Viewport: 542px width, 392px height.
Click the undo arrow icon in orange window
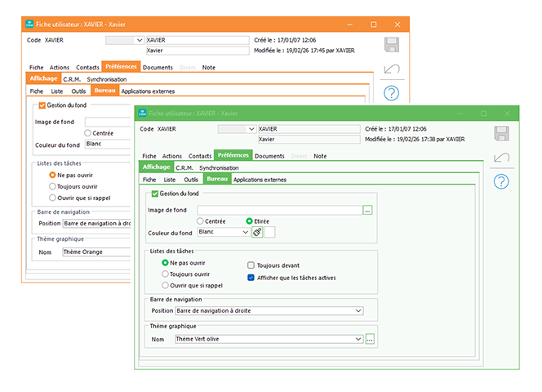click(392, 69)
